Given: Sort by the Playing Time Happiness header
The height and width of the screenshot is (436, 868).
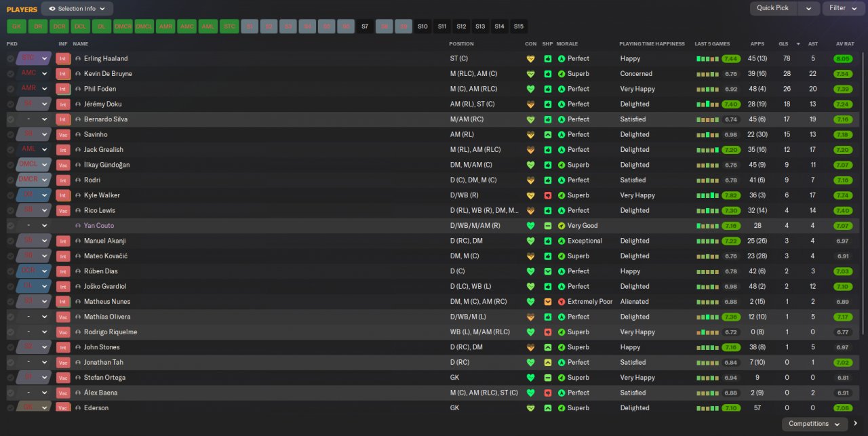Looking at the screenshot, I should tap(652, 44).
